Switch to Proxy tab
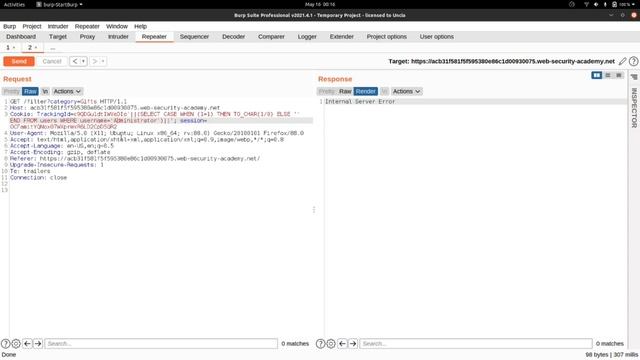The height and width of the screenshot is (360, 640). coord(87,37)
